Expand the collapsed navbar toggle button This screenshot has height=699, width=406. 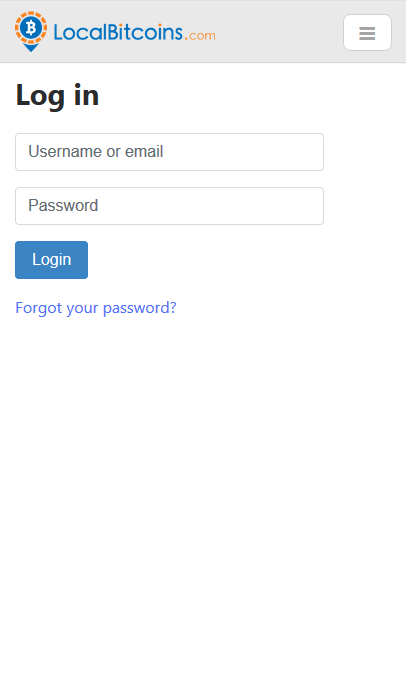[367, 33]
